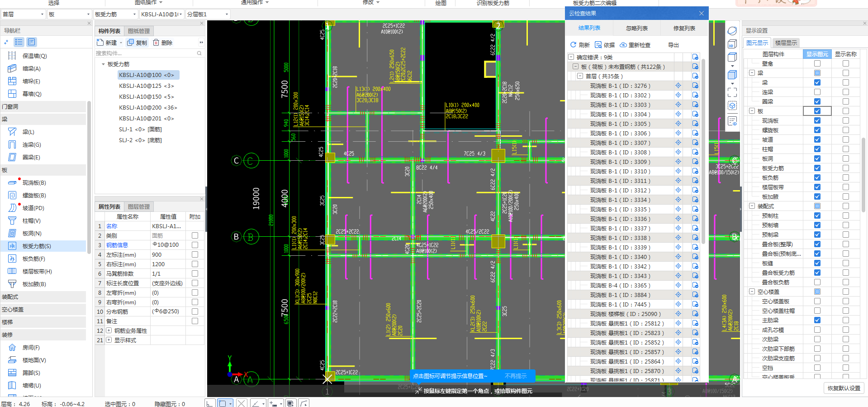Click the 搜索构件 search field
Image resolution: width=868 pixels, height=407 pixels.
(148, 53)
